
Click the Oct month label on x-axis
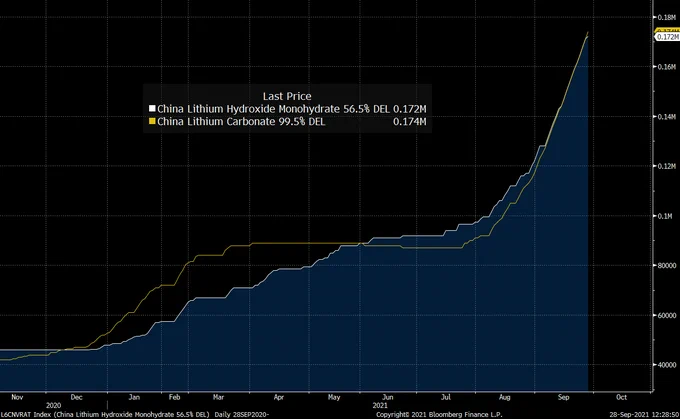tap(621, 397)
